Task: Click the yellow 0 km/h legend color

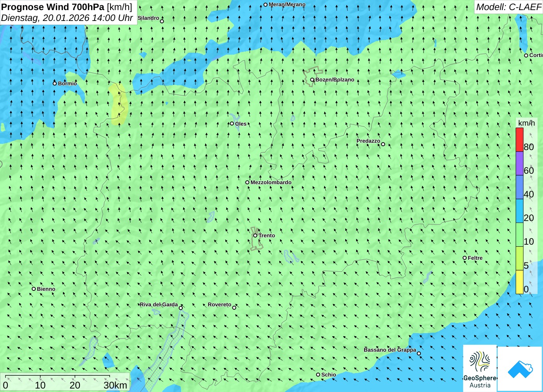Action: 519,282
